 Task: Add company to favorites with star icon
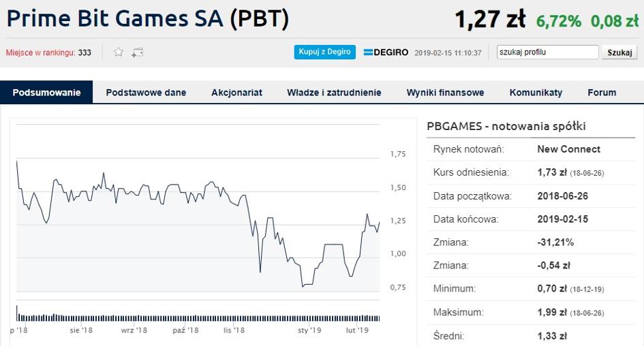119,52
